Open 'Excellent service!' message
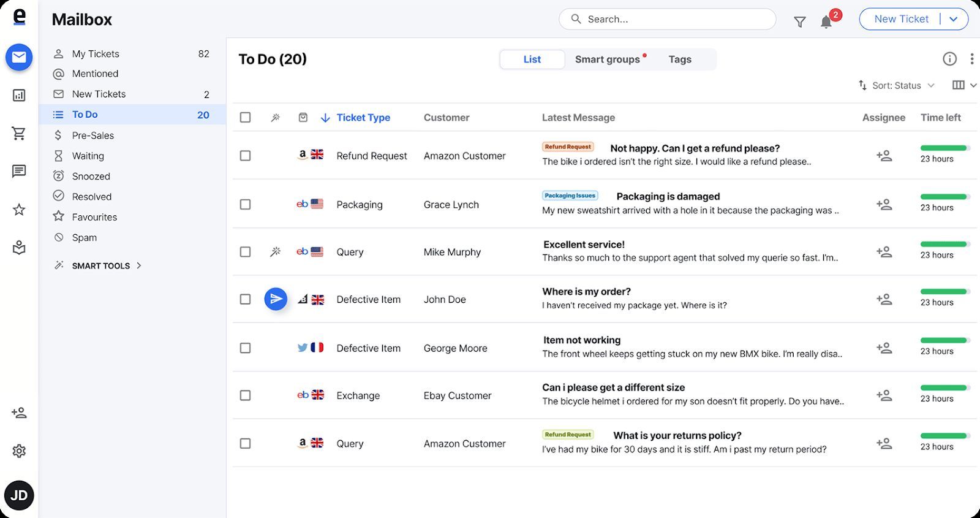Viewport: 980px width, 518px height. coord(584,244)
